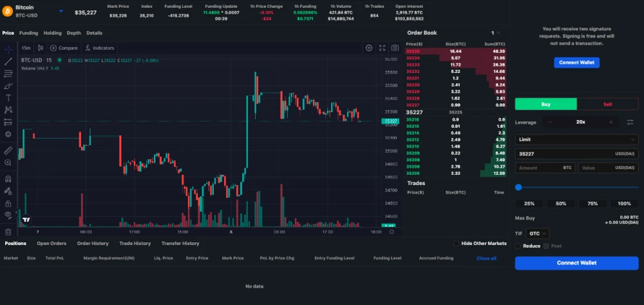644x305 pixels.
Task: Click the TradingView logo on chart
Action: point(26,220)
